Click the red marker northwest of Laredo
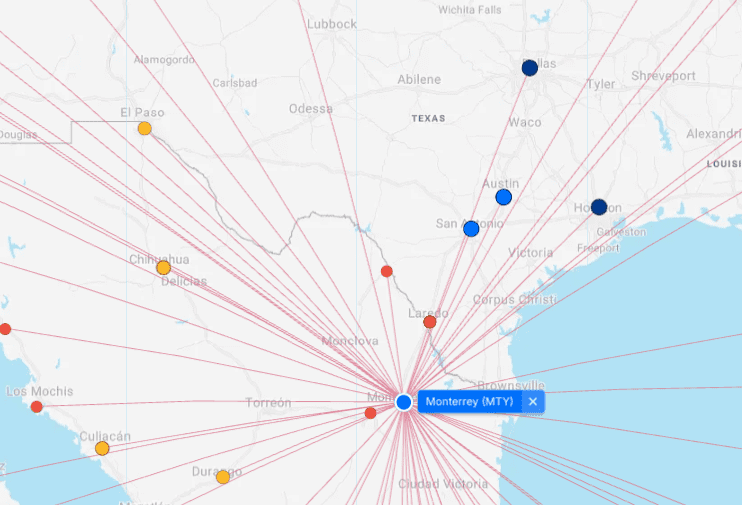The height and width of the screenshot is (505, 742). [x=387, y=271]
